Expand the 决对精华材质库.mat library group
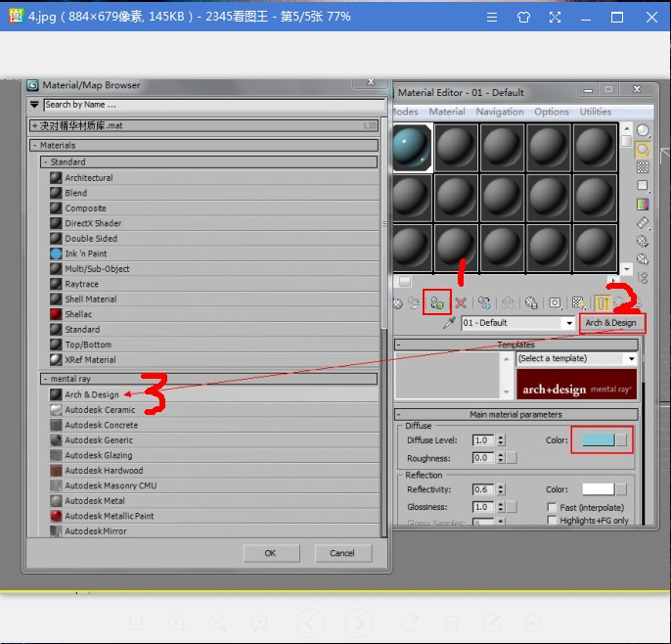 [x=34, y=125]
